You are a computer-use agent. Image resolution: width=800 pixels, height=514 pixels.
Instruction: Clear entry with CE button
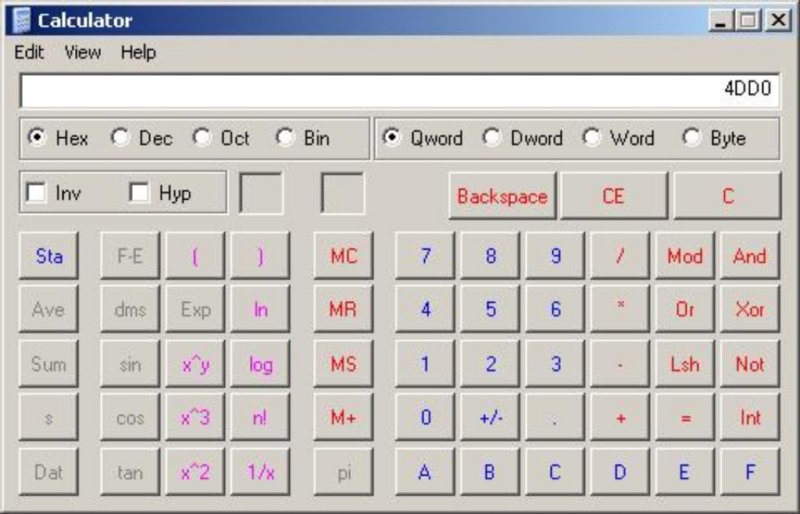614,196
